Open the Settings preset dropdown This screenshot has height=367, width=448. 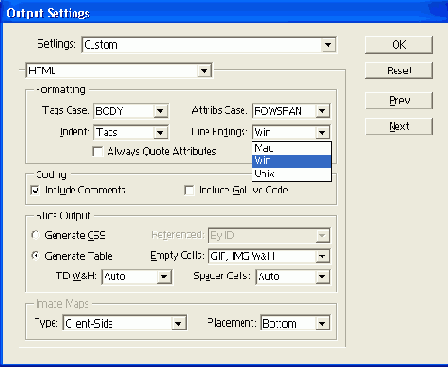[209, 45]
